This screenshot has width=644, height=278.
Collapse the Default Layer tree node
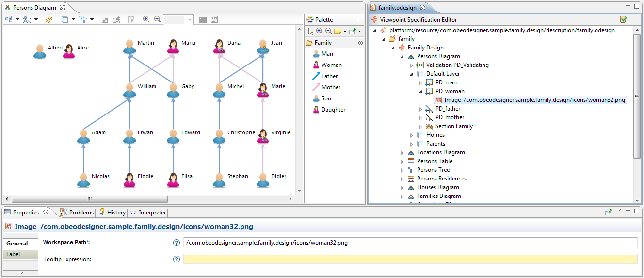click(x=411, y=74)
